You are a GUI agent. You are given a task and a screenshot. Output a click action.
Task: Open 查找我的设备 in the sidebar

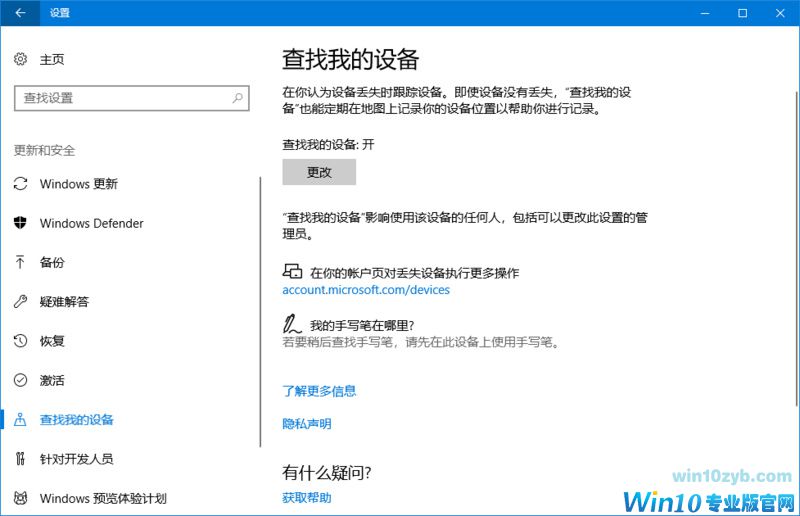[x=77, y=420]
